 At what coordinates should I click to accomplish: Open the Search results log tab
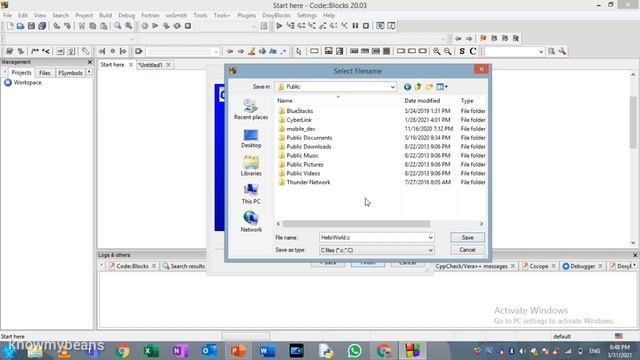[x=187, y=266]
